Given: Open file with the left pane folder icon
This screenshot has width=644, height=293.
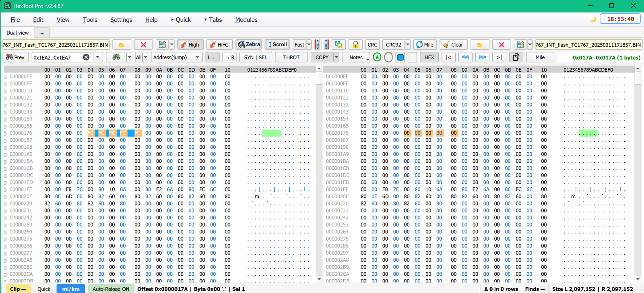Looking at the screenshot, I should [x=122, y=45].
